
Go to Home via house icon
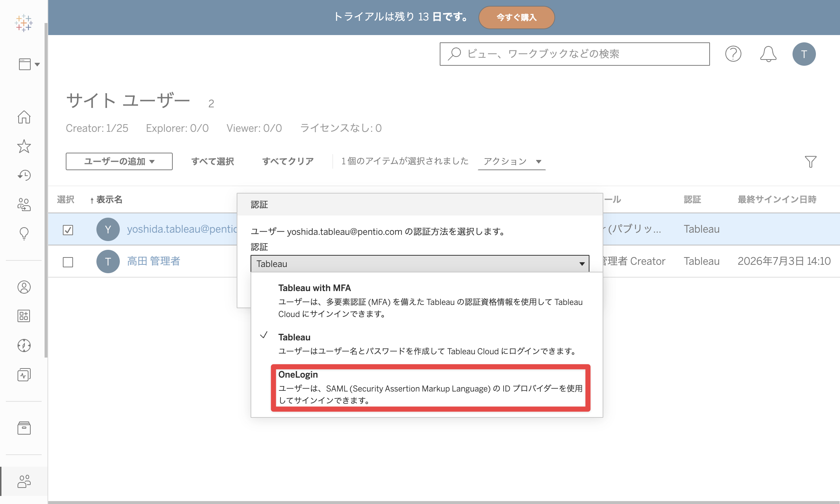click(x=24, y=117)
